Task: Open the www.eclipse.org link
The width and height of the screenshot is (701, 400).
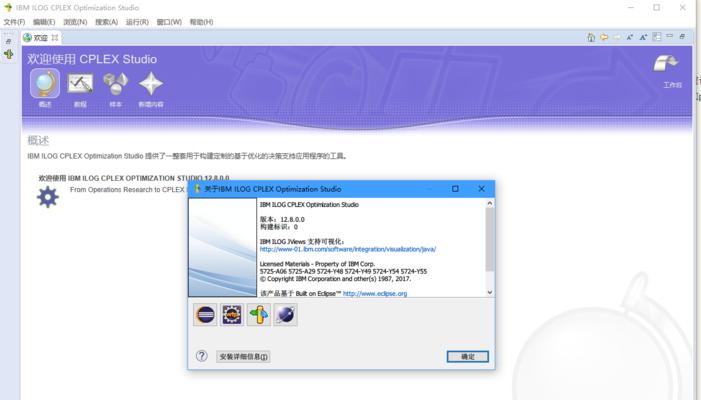Action: point(375,294)
